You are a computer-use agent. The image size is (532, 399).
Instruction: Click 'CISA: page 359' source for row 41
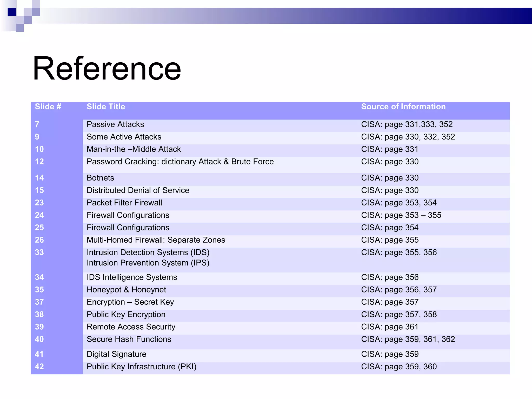point(390,354)
